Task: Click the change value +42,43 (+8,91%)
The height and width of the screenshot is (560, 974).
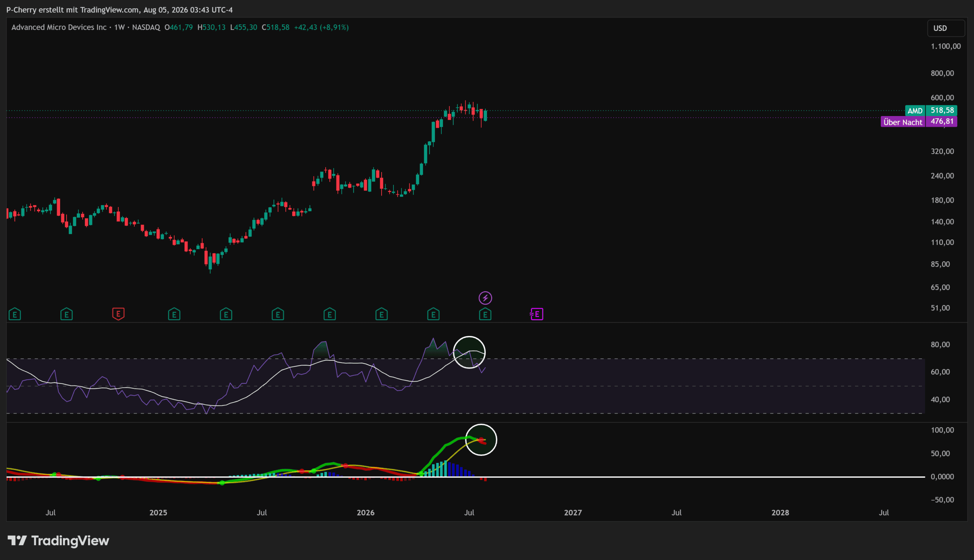Action: click(x=321, y=27)
